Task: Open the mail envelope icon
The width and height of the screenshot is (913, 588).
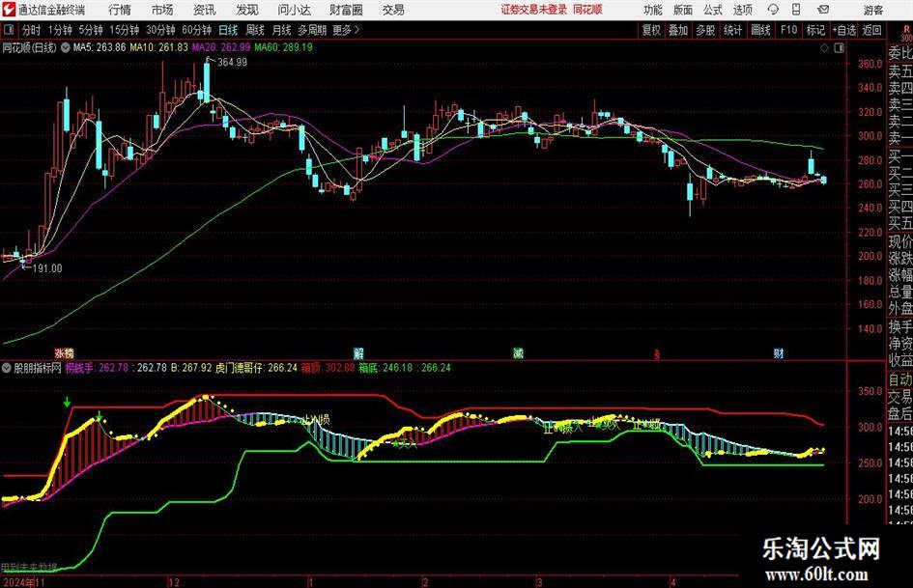Action: click(x=823, y=10)
